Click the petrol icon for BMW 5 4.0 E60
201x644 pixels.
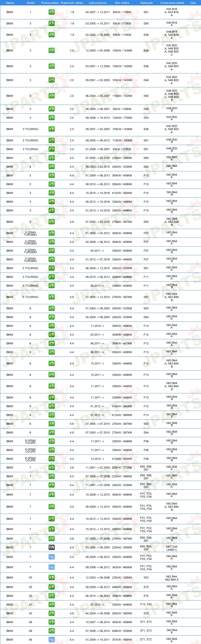click(52, 158)
